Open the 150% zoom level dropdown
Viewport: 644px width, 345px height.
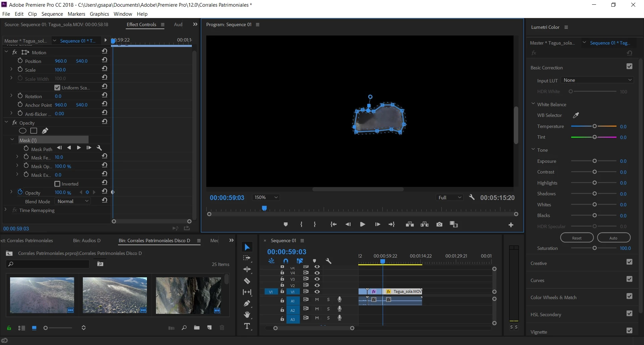pos(266,198)
